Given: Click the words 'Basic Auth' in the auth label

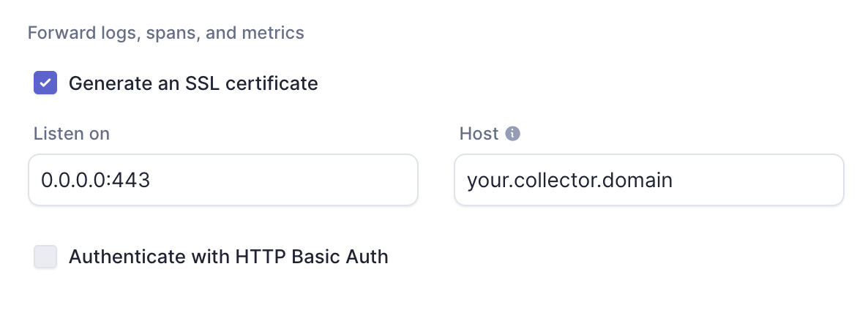Looking at the screenshot, I should (340, 257).
